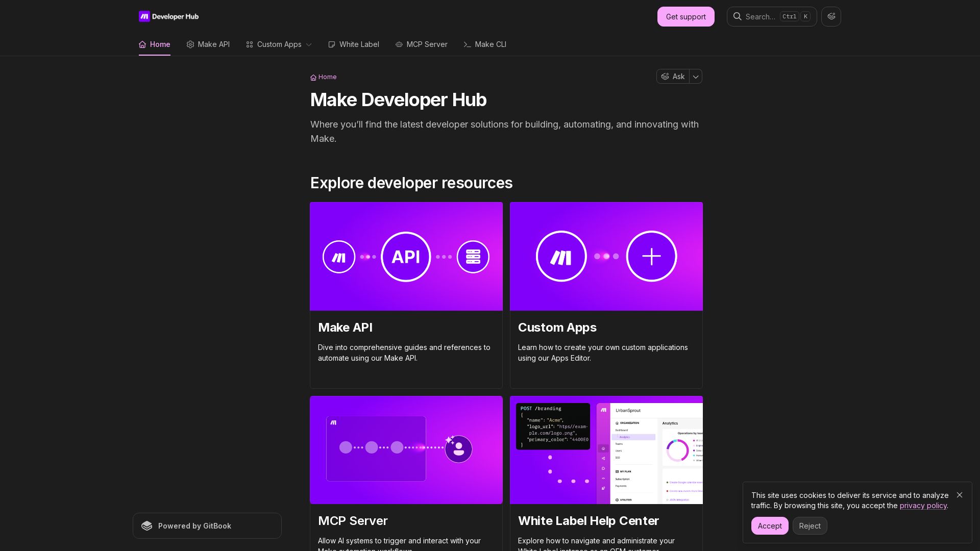Expand the Custom Apps nav chevron
980x551 pixels.
coord(309,45)
